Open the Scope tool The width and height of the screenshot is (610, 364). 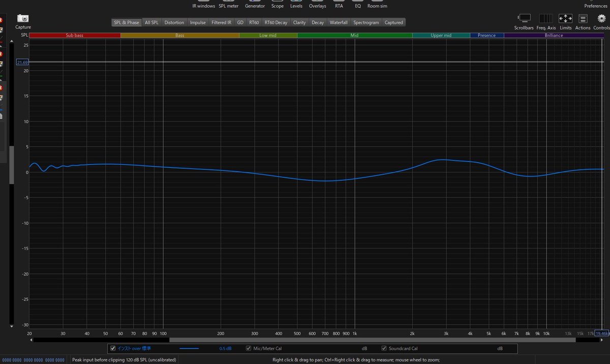coord(278,6)
